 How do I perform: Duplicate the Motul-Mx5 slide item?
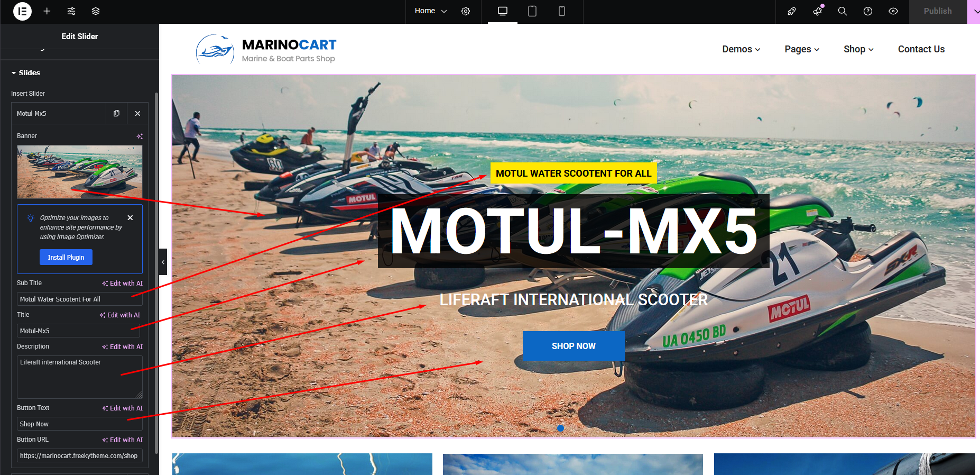(x=116, y=113)
